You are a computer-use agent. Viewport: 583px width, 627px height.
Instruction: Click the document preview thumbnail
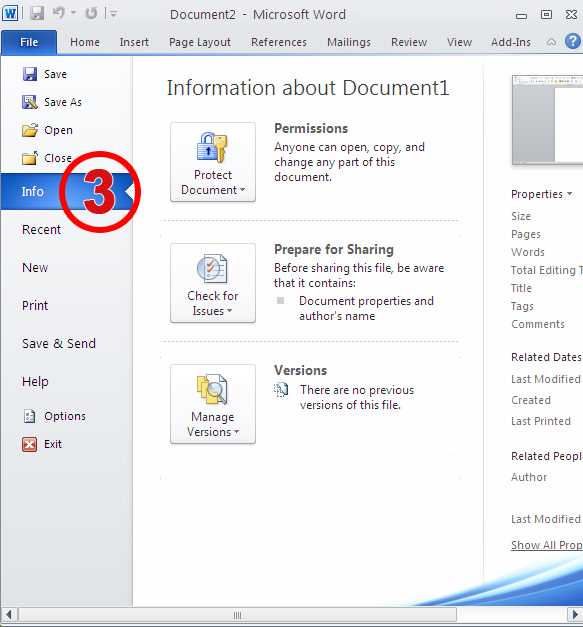[547, 120]
